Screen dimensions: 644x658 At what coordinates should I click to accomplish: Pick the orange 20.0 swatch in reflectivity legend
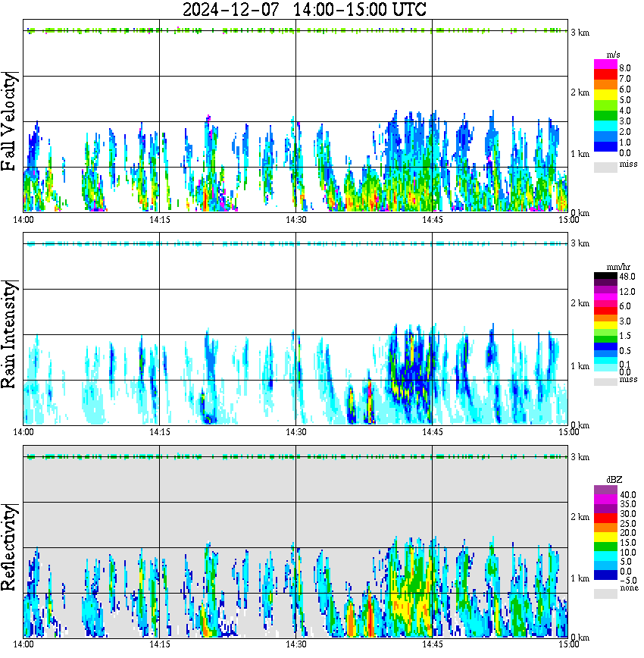coord(605,528)
